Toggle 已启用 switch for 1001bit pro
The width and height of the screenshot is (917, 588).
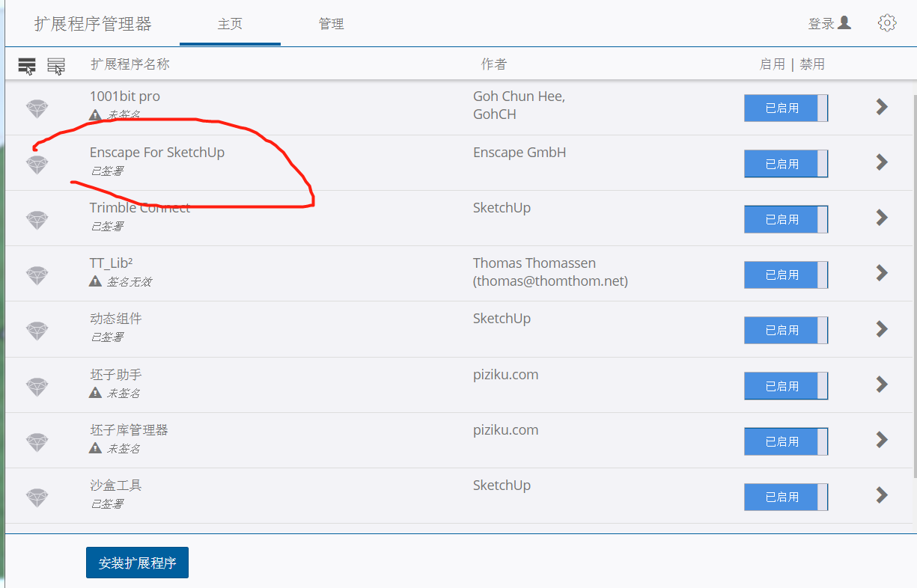[786, 108]
